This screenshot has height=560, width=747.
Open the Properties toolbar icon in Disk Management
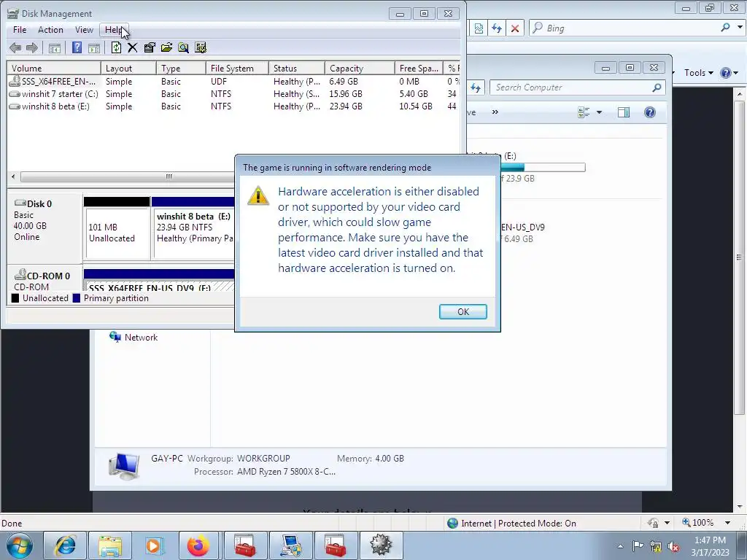pyautogui.click(x=150, y=47)
